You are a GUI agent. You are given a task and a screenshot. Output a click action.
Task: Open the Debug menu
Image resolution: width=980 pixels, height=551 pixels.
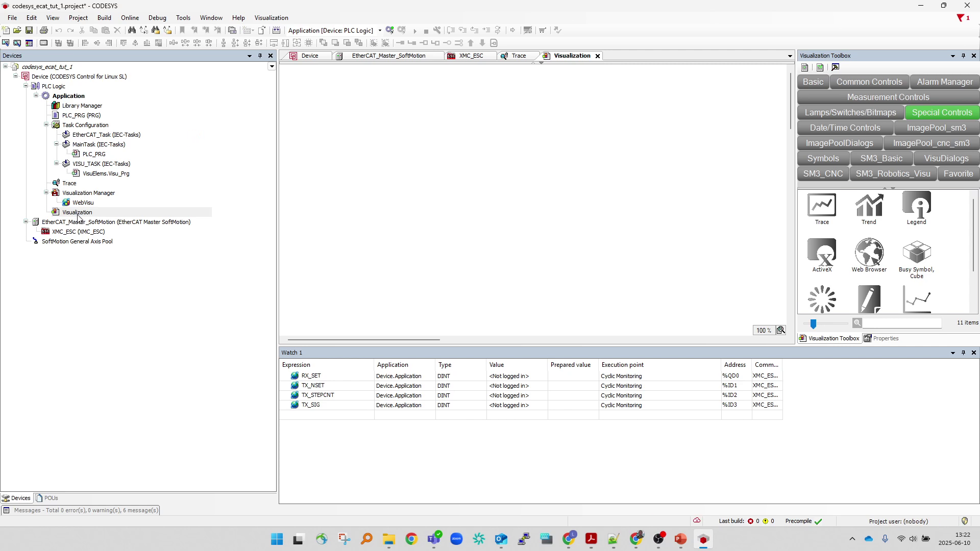(157, 17)
